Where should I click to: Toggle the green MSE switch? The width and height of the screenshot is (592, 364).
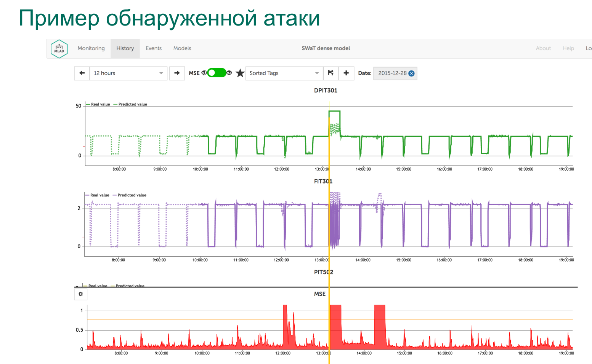pos(217,73)
